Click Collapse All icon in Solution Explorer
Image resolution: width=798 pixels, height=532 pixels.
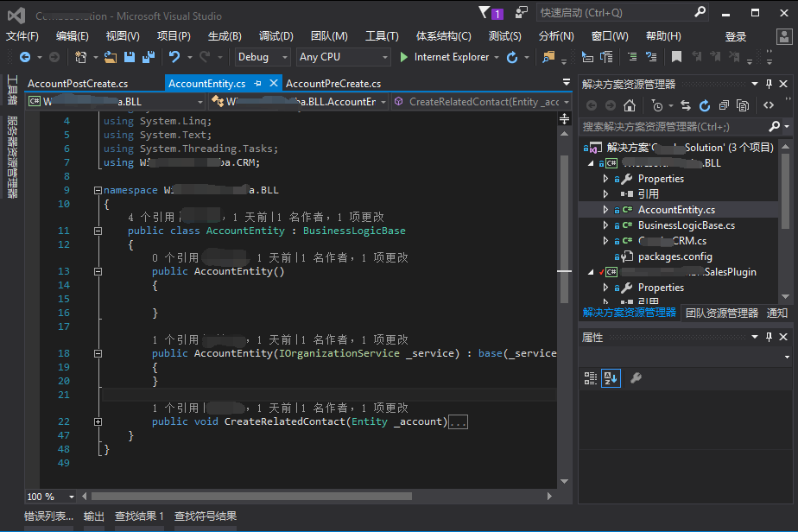724,105
